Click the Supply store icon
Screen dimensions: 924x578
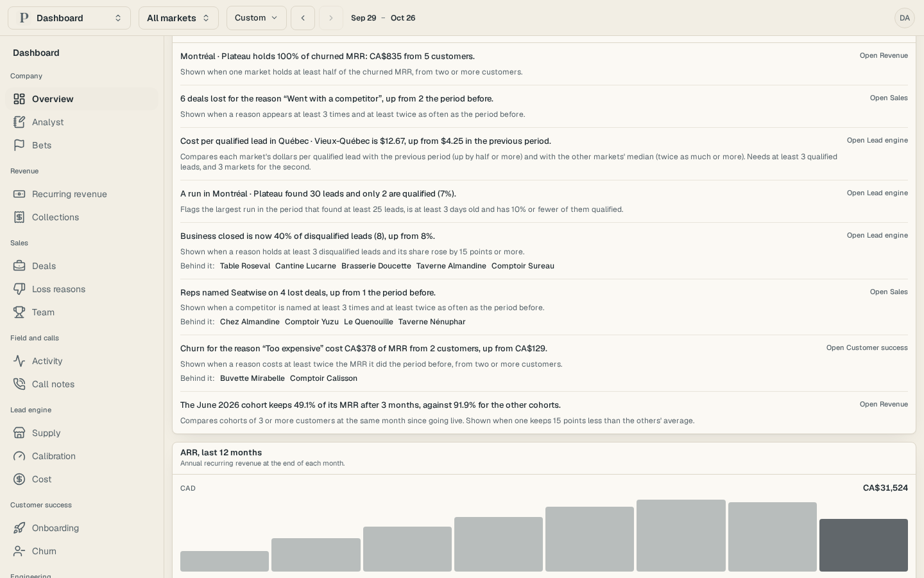tap(19, 433)
